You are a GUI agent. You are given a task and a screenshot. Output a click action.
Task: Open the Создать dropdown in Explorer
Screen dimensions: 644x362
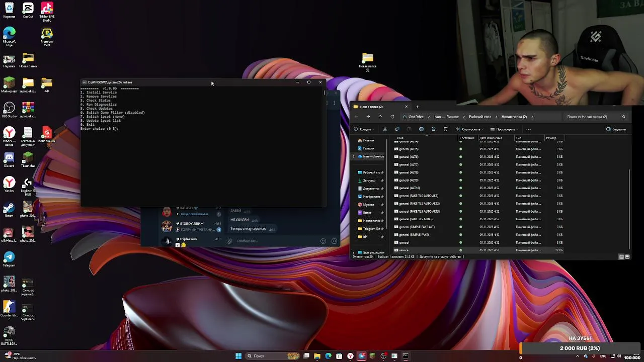tap(363, 129)
